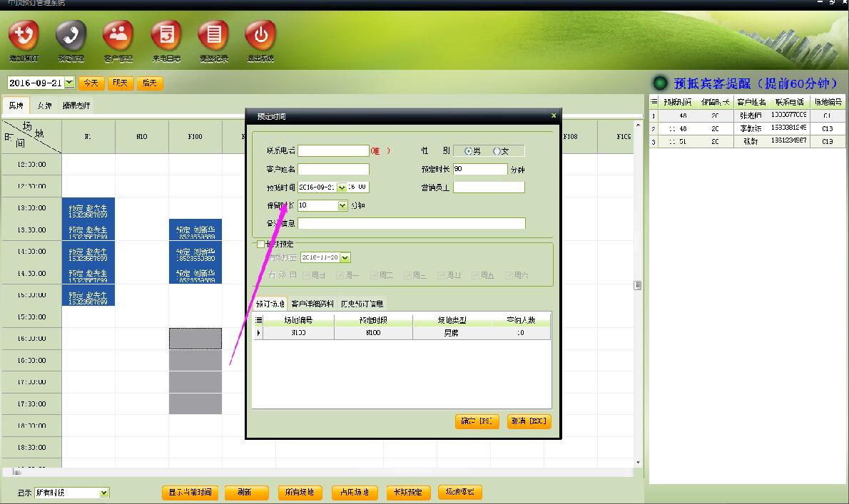Click the green indicator beside 预抵宾客提醒
The height and width of the screenshot is (504, 849).
coord(661,83)
